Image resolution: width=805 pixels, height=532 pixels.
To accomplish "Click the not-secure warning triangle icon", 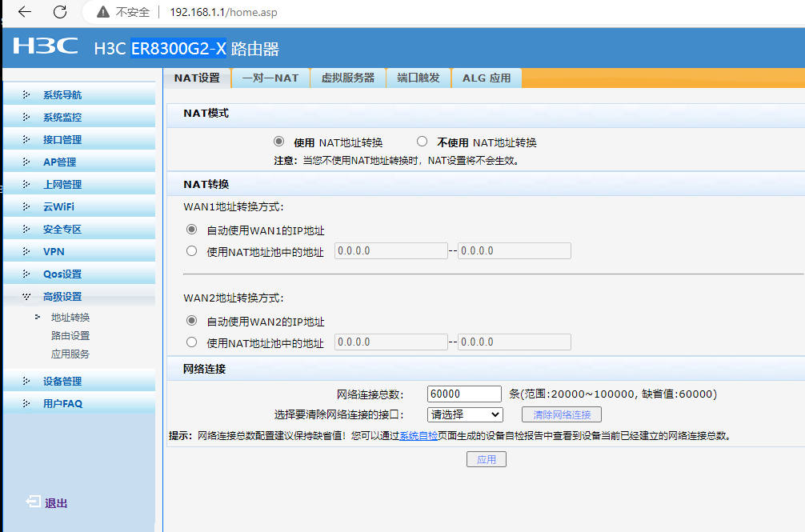I will click(103, 12).
